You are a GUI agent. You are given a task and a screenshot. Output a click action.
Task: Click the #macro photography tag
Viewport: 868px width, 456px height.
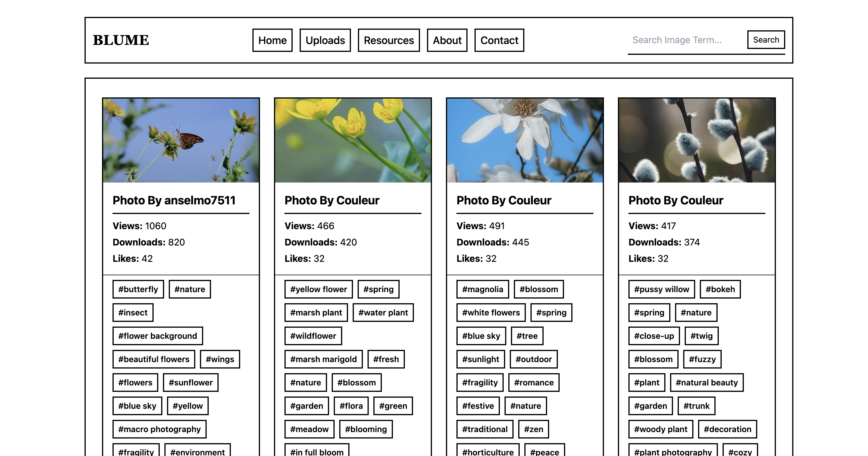coord(159,429)
